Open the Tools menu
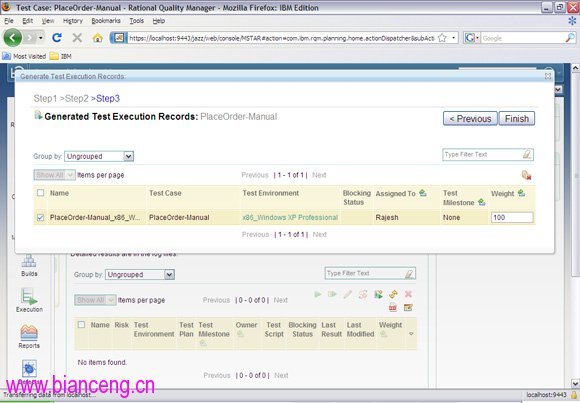 [136, 21]
